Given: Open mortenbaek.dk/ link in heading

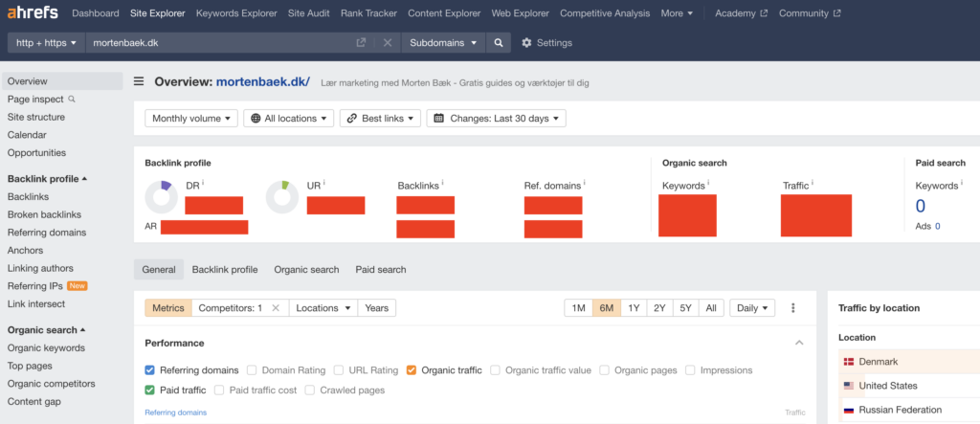Looking at the screenshot, I should (x=263, y=82).
